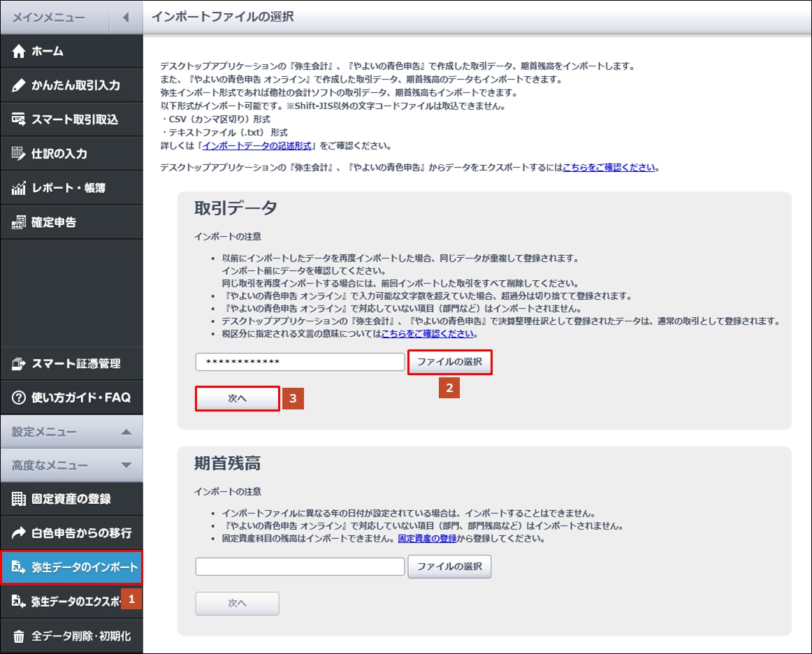The image size is (812, 654).
Task: Open 税区分 こちらをご確認ください link
Action: click(x=427, y=333)
